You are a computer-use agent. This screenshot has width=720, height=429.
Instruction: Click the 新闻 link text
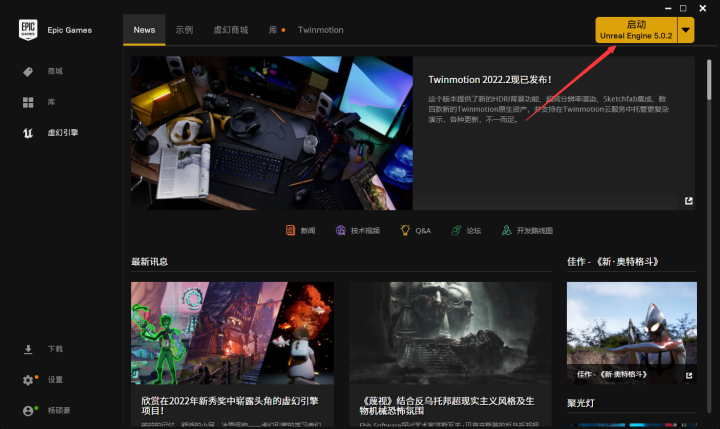click(x=308, y=231)
